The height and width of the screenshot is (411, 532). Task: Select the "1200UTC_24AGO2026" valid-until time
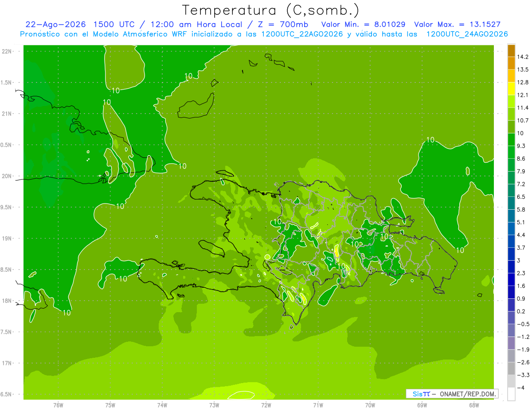[467, 34]
